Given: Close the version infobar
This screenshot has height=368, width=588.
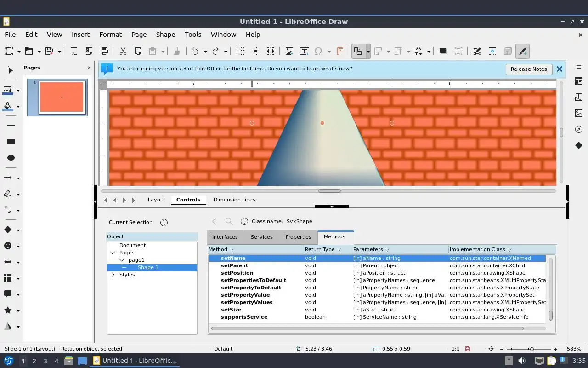Looking at the screenshot, I should [559, 69].
